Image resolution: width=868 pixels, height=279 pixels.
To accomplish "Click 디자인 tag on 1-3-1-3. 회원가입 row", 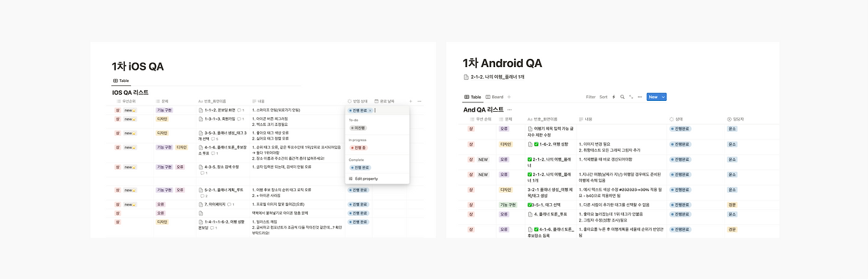I will click(162, 119).
